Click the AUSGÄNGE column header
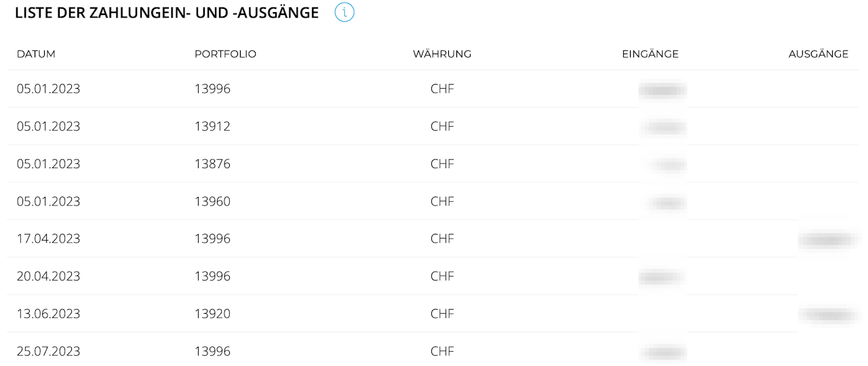 click(x=818, y=54)
